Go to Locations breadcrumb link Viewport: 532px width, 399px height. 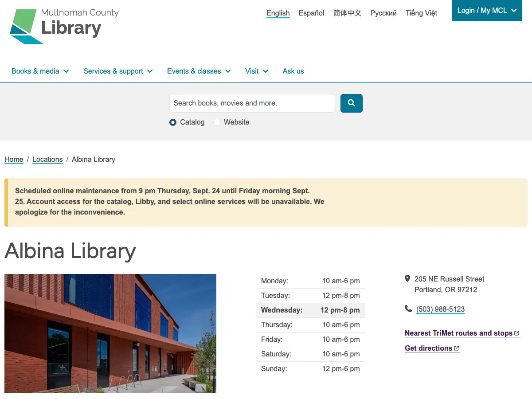coord(47,160)
